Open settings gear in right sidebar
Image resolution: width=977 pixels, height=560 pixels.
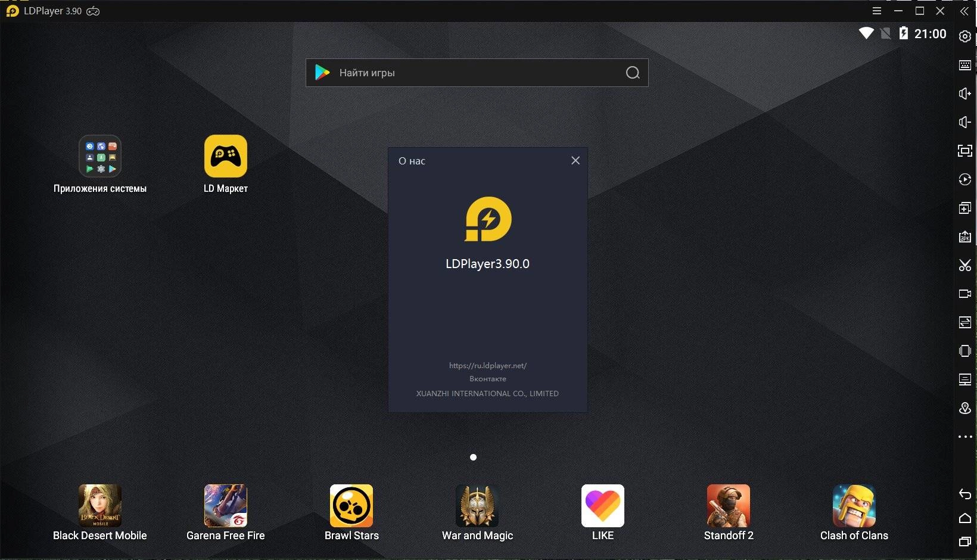pos(964,36)
